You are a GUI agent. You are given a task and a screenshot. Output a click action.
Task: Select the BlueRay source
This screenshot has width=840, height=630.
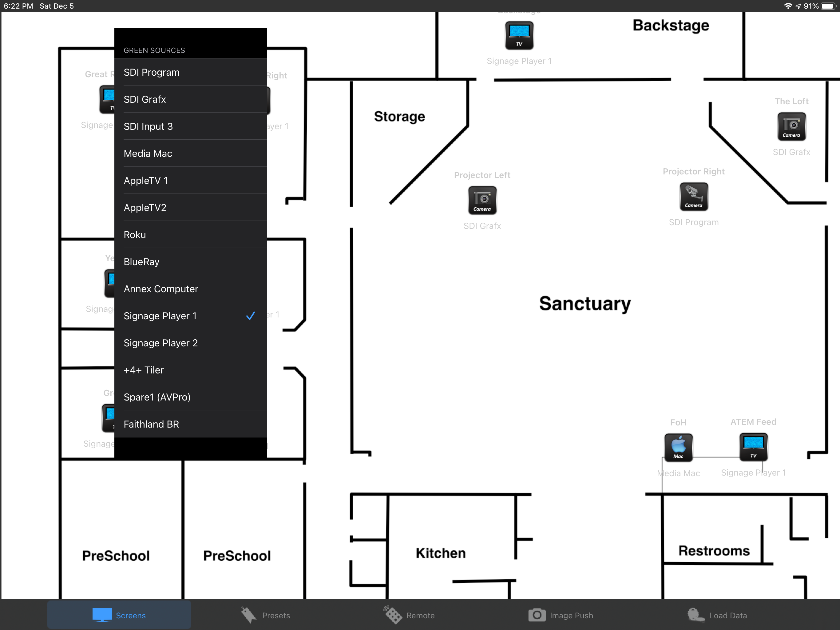(x=191, y=262)
